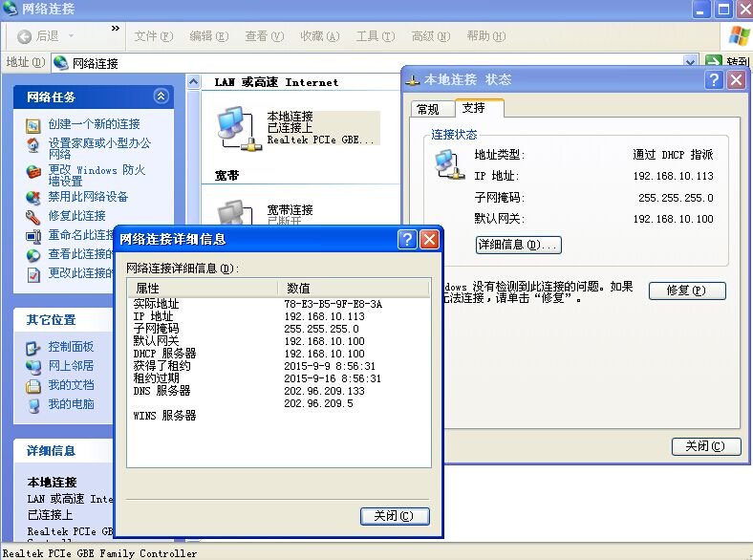Screen dimensions: 753x560
Task: Click the 数值 column header
Action: pyautogui.click(x=354, y=289)
